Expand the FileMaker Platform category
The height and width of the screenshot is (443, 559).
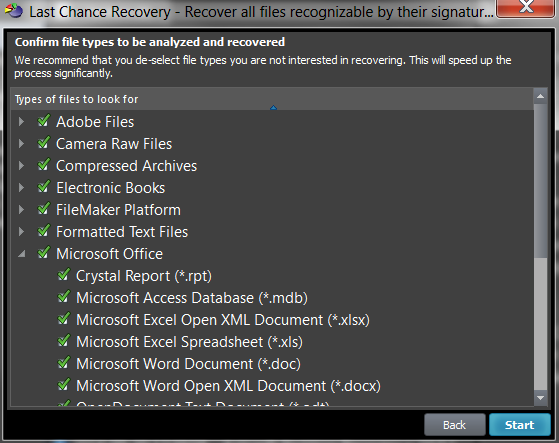point(21,210)
